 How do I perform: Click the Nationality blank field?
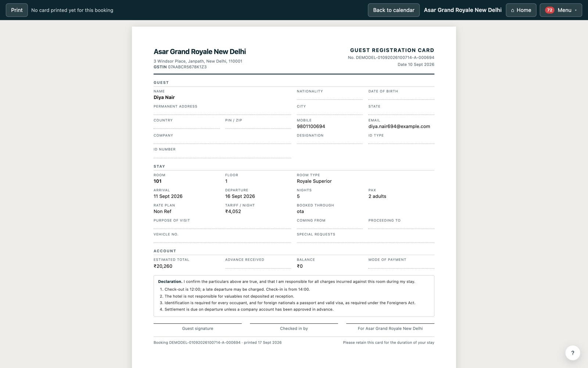[330, 97]
